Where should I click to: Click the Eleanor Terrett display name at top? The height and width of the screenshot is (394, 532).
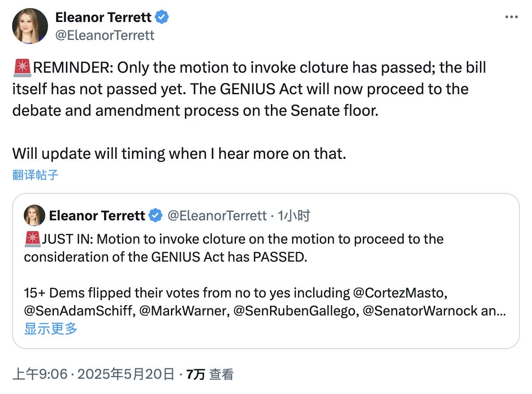[x=103, y=18]
